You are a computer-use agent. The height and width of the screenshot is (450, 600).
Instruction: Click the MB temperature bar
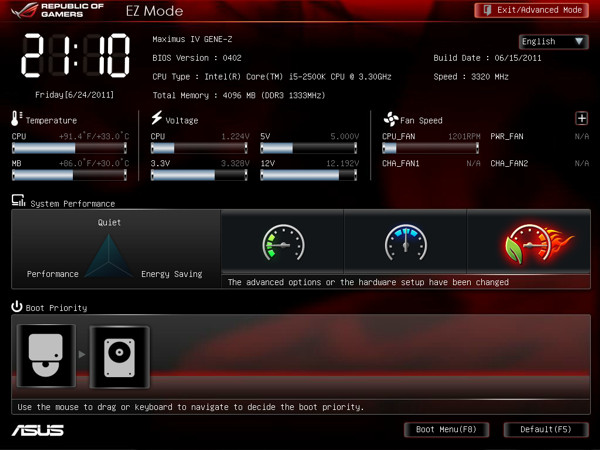69,175
